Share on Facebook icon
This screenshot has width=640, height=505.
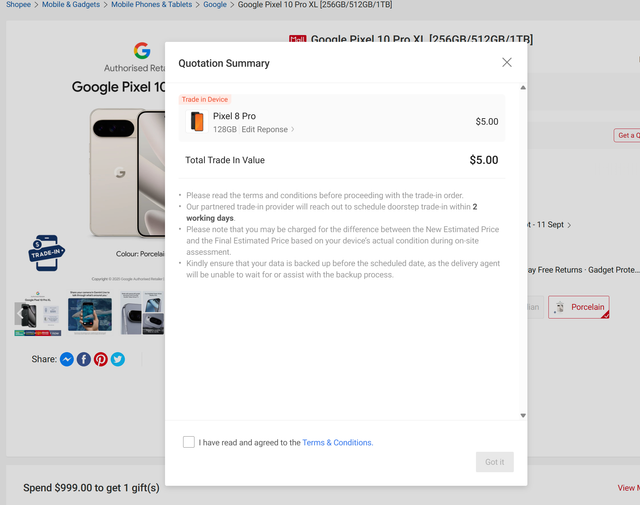[x=84, y=359]
